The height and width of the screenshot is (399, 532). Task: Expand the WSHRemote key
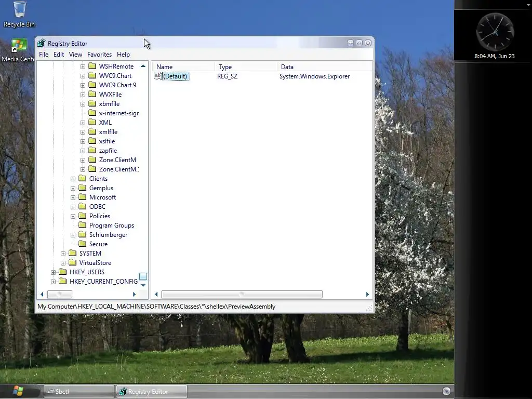coord(83,66)
